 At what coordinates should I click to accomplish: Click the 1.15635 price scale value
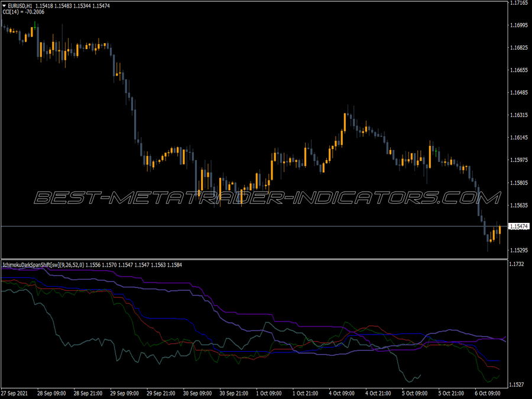(x=519, y=205)
